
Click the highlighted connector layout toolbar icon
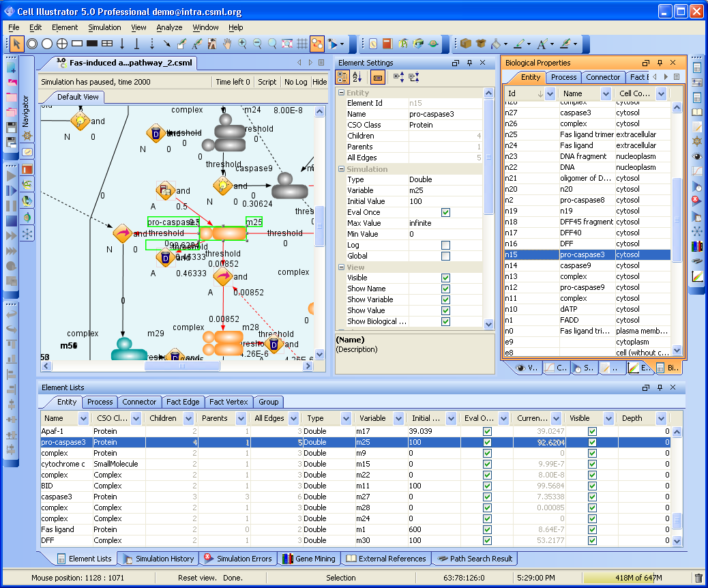[317, 44]
